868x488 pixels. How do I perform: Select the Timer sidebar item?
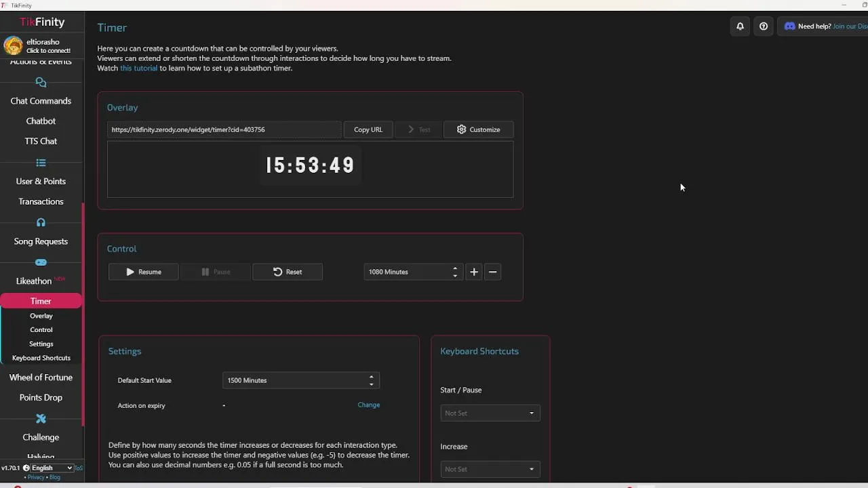[x=41, y=301]
